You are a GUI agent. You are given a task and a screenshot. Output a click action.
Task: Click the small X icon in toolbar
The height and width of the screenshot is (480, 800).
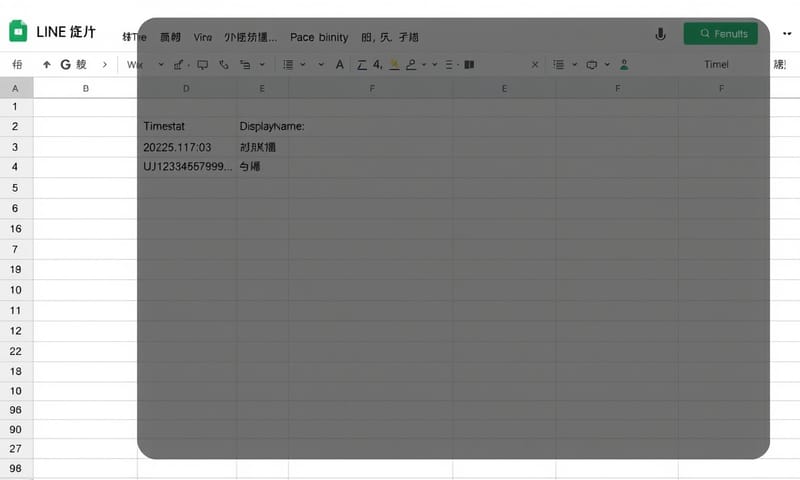tap(535, 65)
